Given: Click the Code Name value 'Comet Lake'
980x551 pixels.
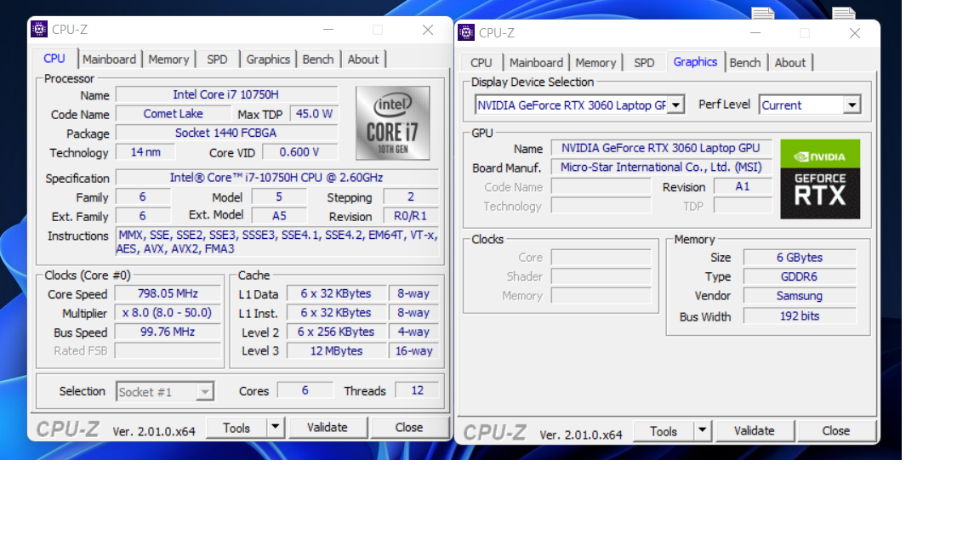Looking at the screenshot, I should [x=174, y=114].
